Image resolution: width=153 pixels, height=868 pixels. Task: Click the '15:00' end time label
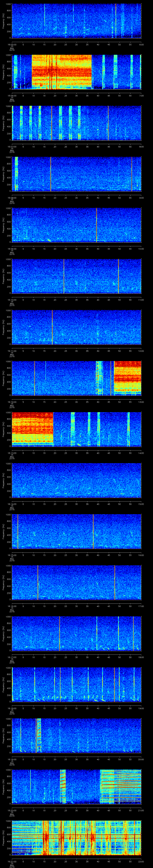[141, 504]
